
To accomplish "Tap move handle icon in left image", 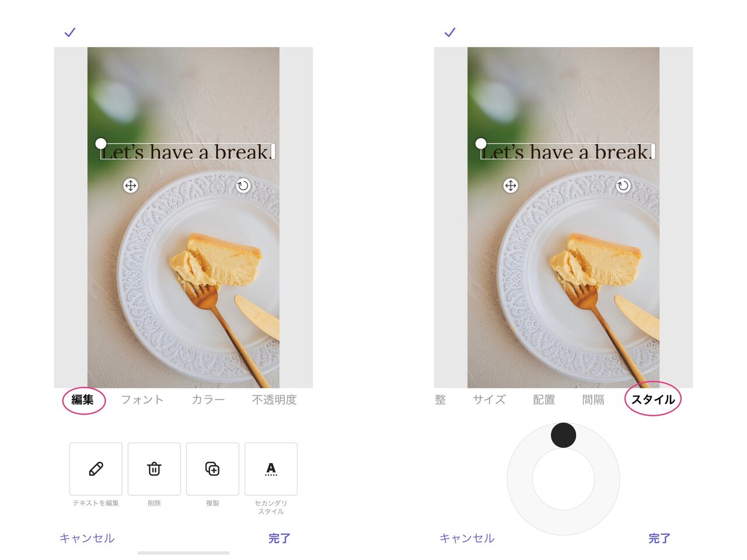I will [131, 185].
